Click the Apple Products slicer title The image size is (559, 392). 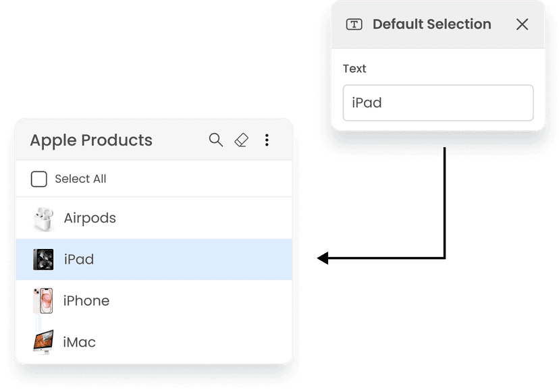coord(91,140)
